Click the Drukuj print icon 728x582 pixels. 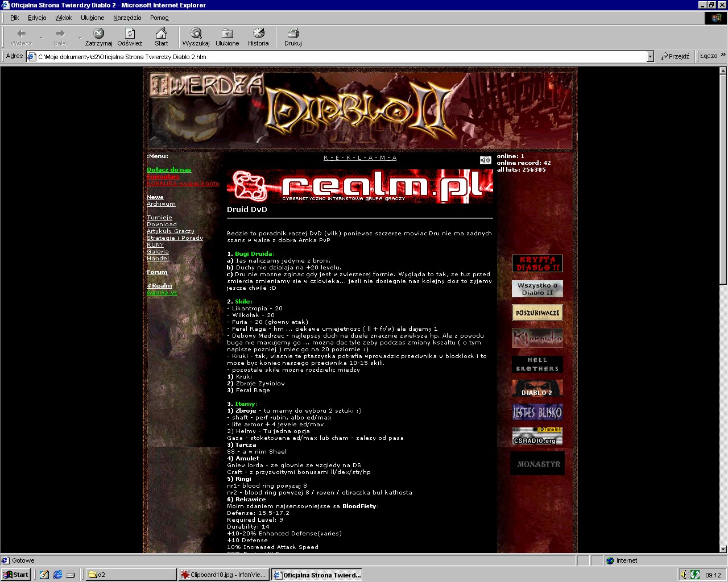pyautogui.click(x=293, y=34)
